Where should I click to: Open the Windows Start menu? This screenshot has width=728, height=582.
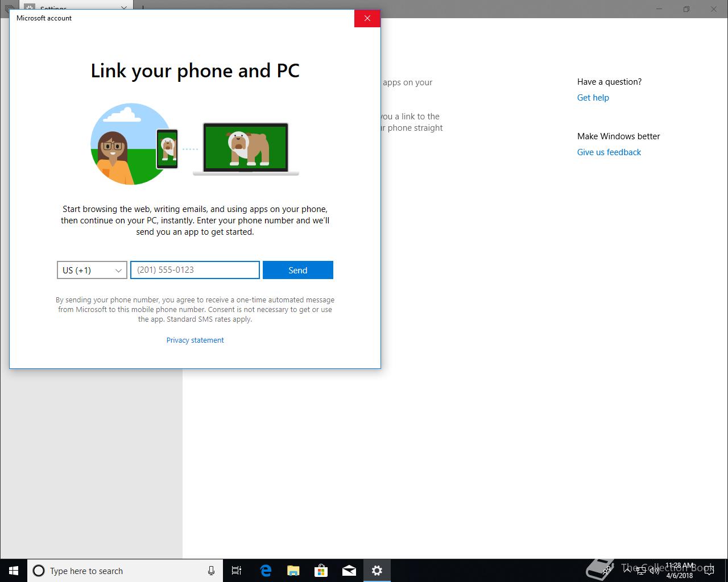click(x=14, y=571)
